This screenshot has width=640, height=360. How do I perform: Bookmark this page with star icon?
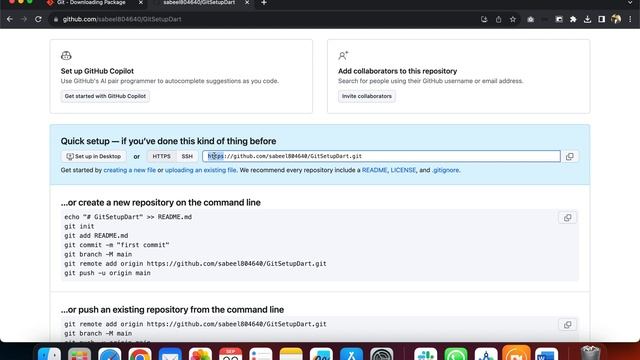click(x=513, y=19)
